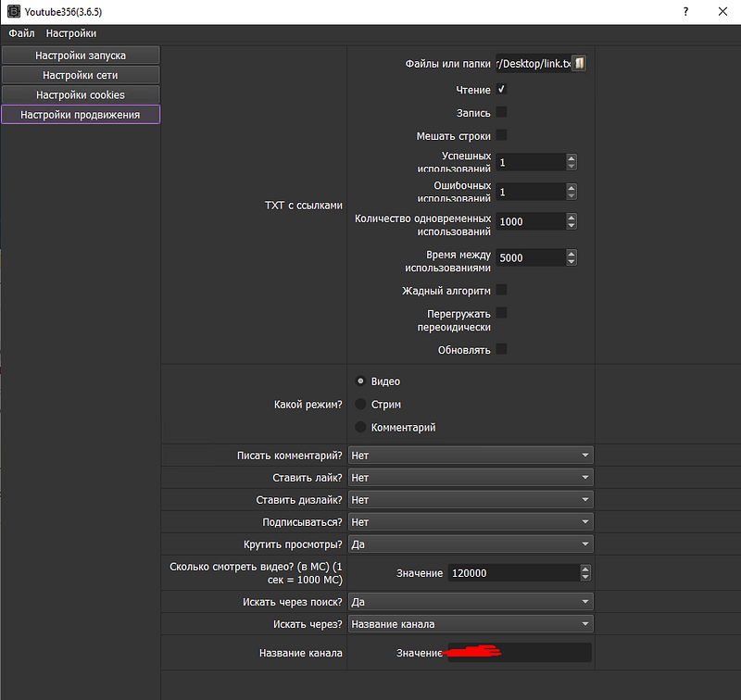
Task: Increase Успешных использований value with up arrow
Action: tap(571, 158)
